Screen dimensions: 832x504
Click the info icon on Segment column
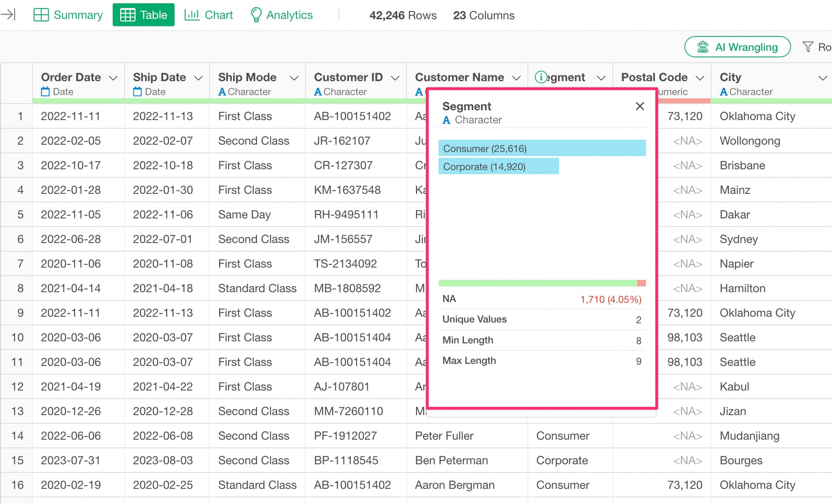pyautogui.click(x=541, y=77)
